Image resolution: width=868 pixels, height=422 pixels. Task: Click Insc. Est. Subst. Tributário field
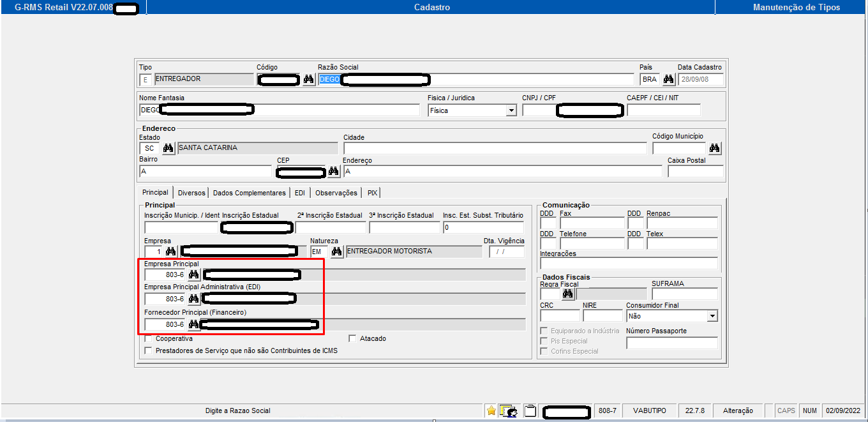483,227
